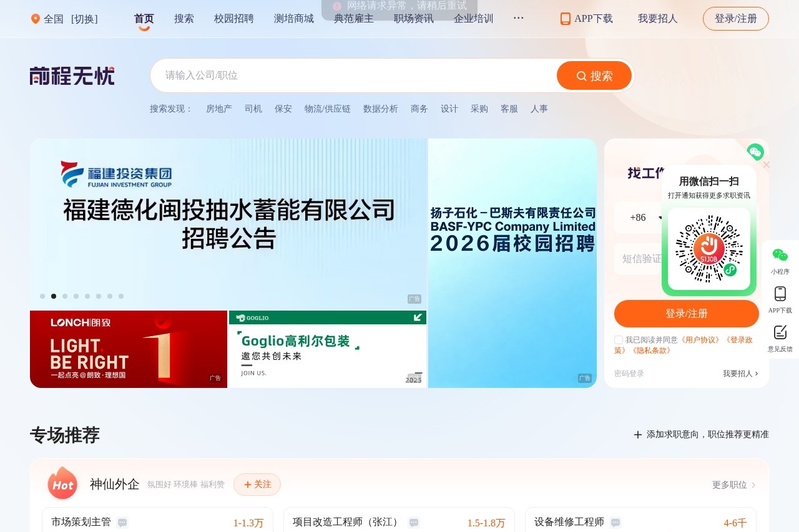Open 典范雇主 in navigation

pyautogui.click(x=354, y=19)
